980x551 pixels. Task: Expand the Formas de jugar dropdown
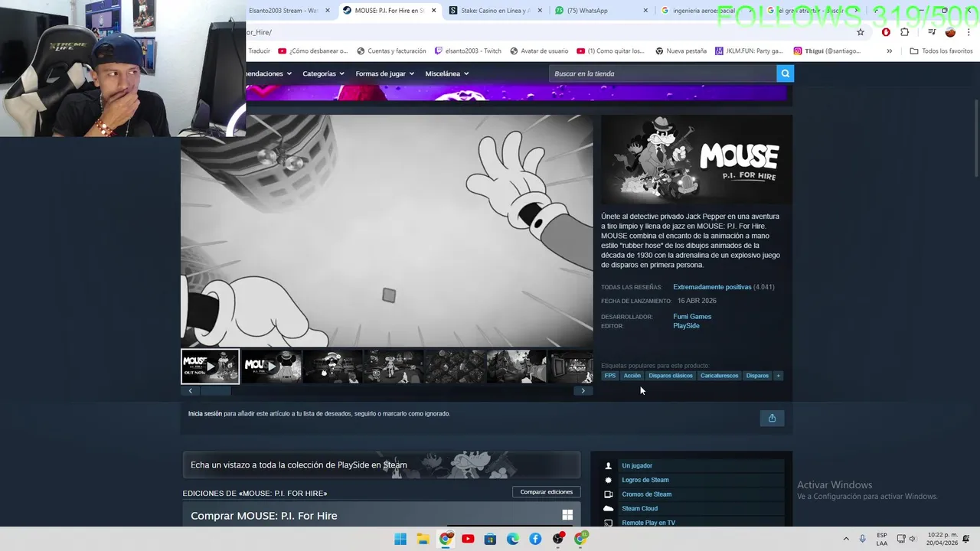(x=384, y=73)
